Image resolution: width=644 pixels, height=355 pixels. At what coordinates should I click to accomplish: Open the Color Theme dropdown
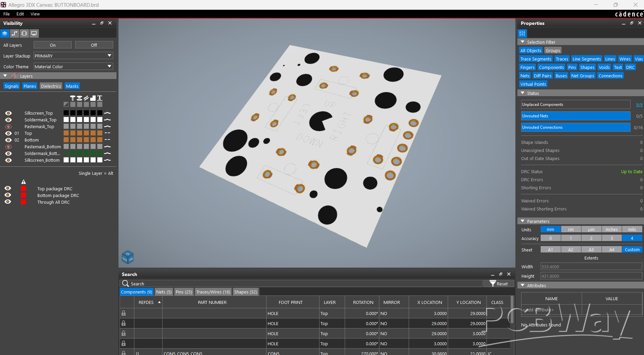(73, 67)
